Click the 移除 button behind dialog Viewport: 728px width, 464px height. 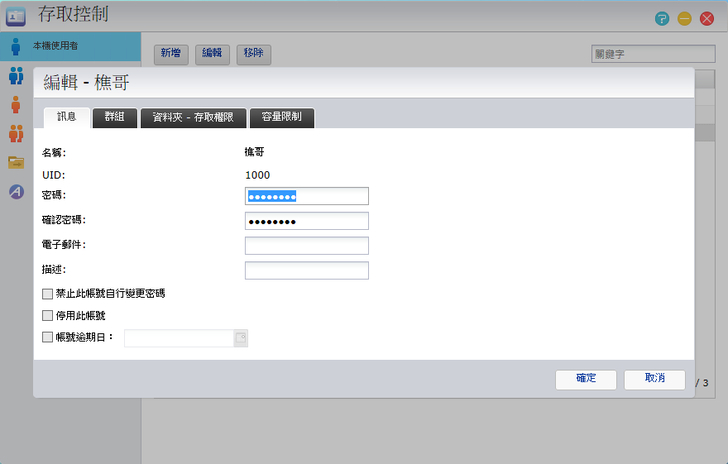(254, 54)
